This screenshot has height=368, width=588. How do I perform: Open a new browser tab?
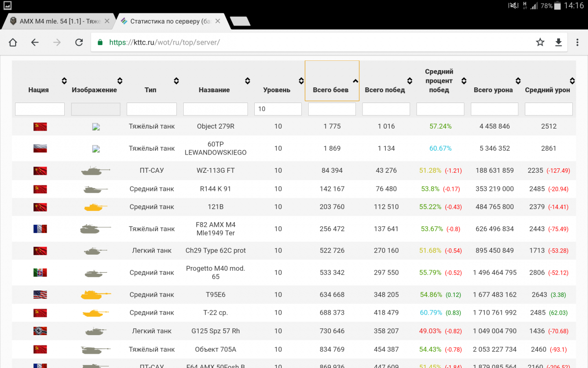(x=240, y=21)
